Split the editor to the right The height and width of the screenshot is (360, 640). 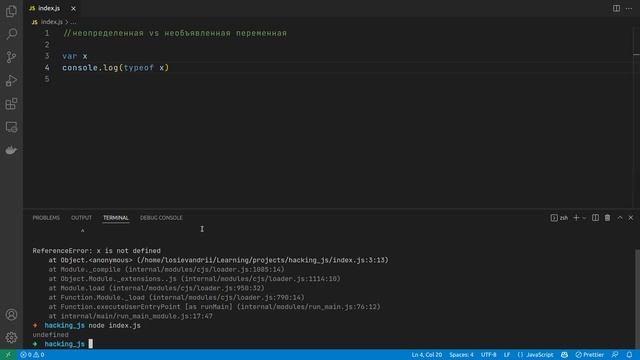point(616,8)
